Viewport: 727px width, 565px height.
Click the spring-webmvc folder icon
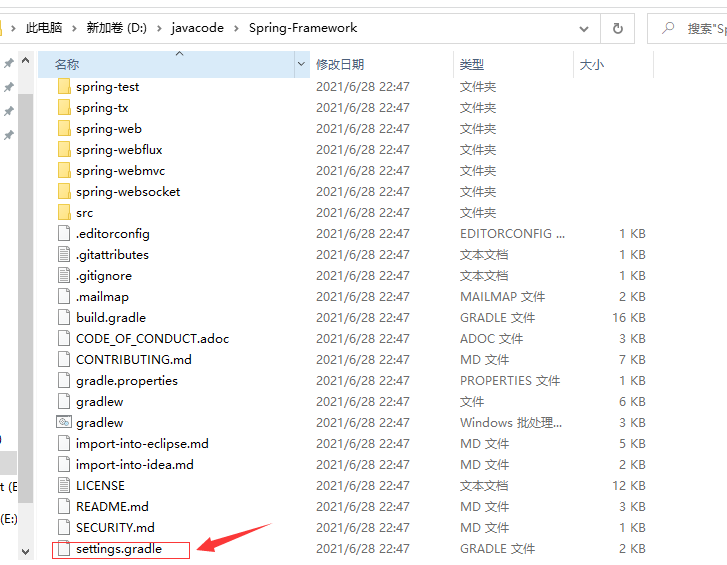[64, 171]
